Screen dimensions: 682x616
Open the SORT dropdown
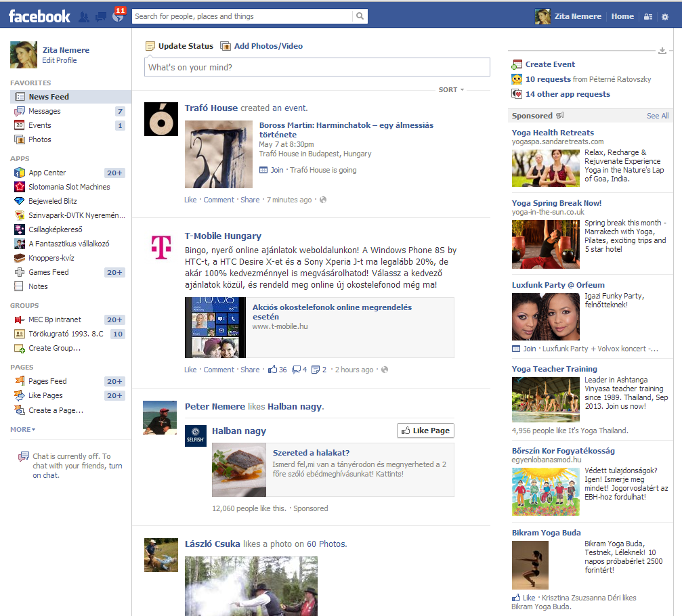(451, 89)
